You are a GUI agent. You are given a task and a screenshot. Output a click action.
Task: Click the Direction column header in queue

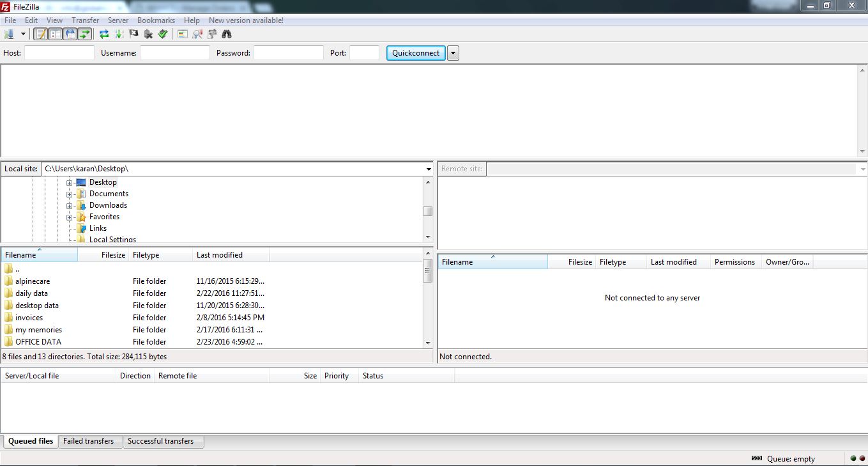(135, 376)
